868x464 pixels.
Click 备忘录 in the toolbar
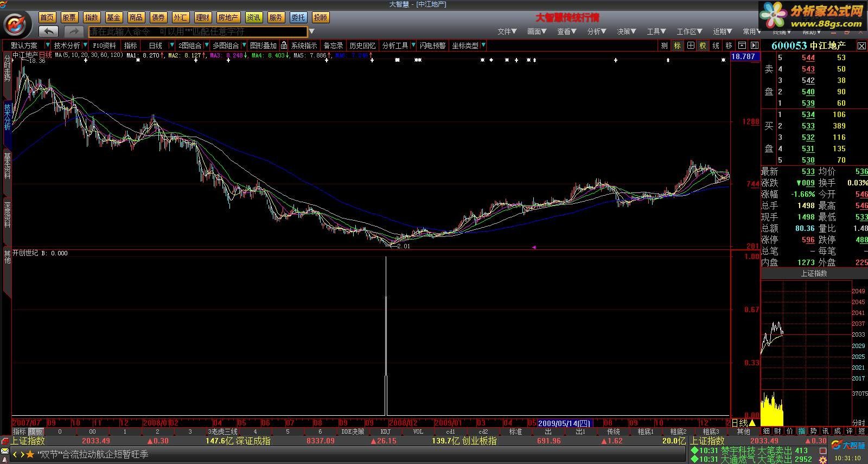(x=333, y=46)
